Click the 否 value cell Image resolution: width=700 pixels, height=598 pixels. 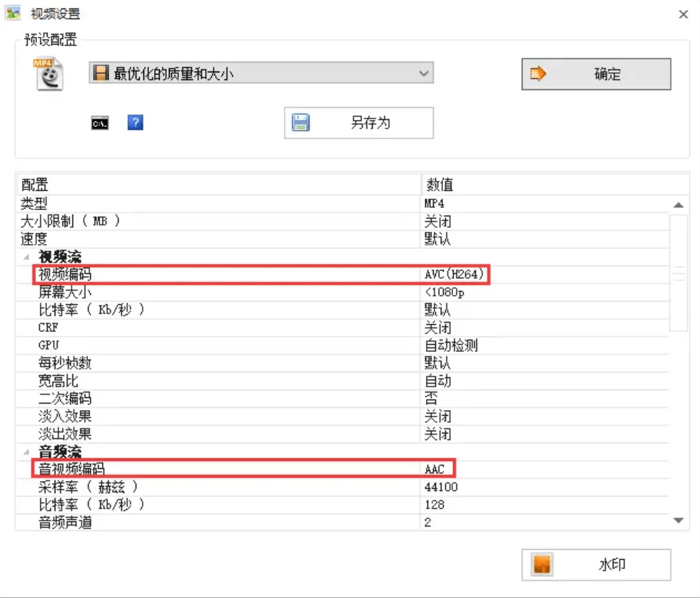[545, 398]
